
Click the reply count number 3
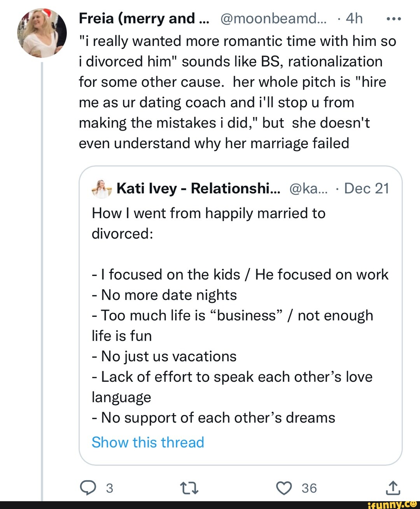click(x=110, y=488)
